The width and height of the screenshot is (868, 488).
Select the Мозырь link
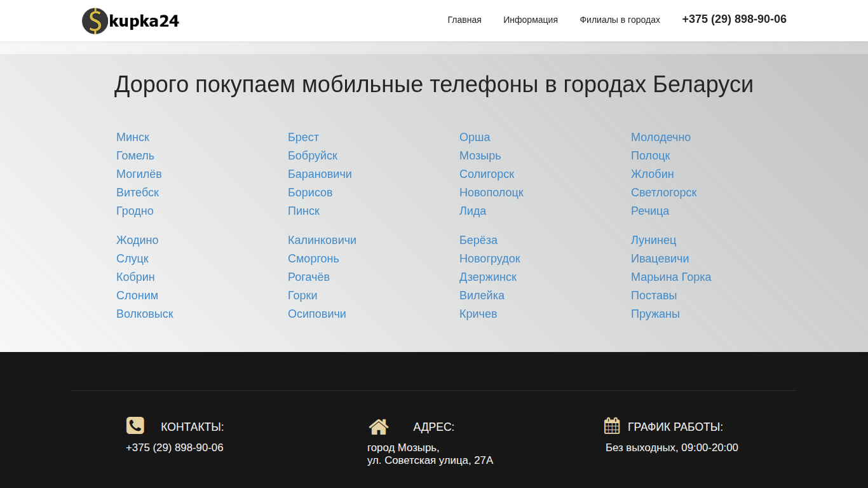click(x=480, y=156)
